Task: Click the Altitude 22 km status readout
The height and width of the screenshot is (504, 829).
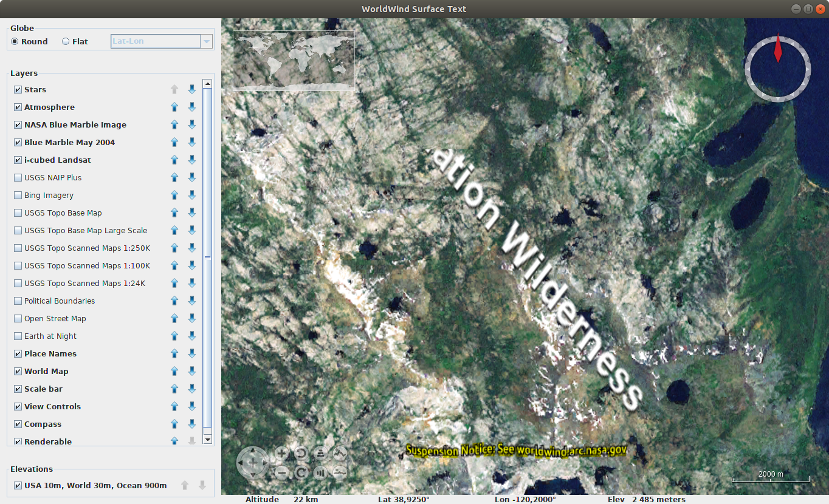Action: click(281, 499)
